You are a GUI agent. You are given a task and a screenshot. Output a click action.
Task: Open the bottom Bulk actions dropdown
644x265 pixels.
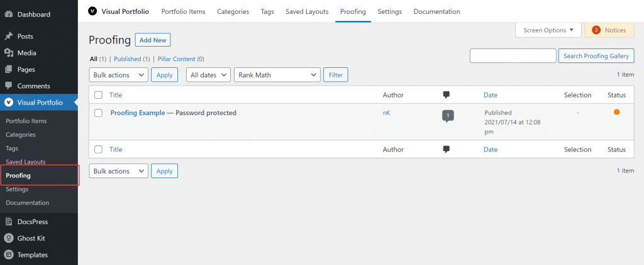(x=118, y=171)
